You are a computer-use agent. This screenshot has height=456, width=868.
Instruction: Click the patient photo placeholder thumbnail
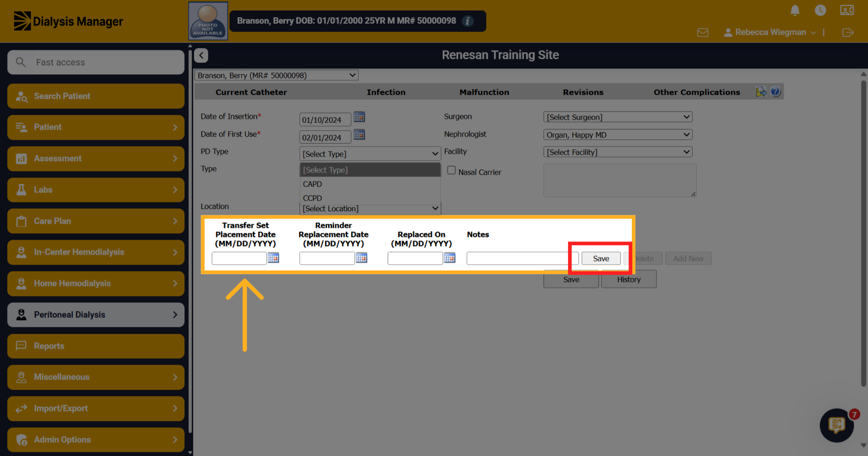tap(208, 21)
